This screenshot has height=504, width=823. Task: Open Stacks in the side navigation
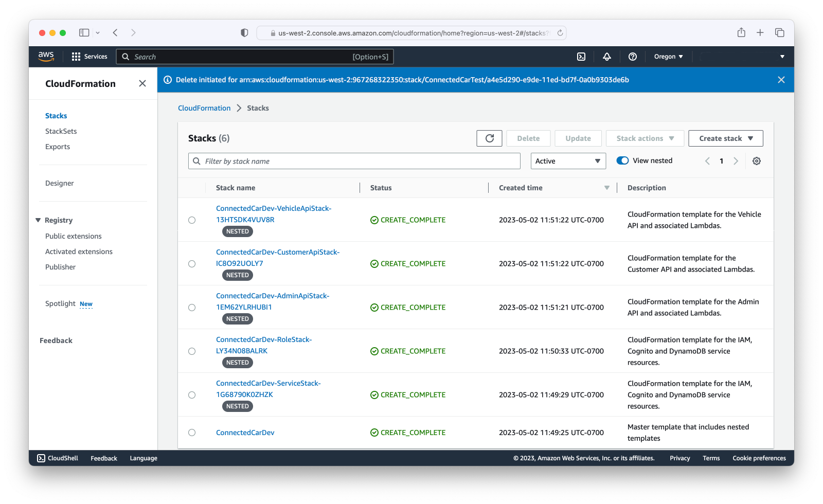point(56,116)
